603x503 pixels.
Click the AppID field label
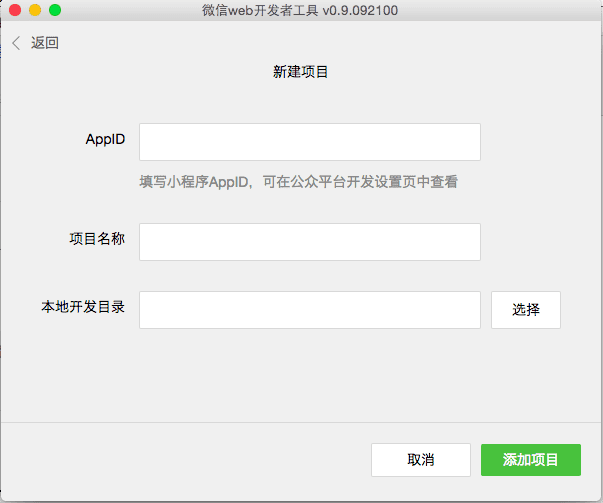coord(105,139)
